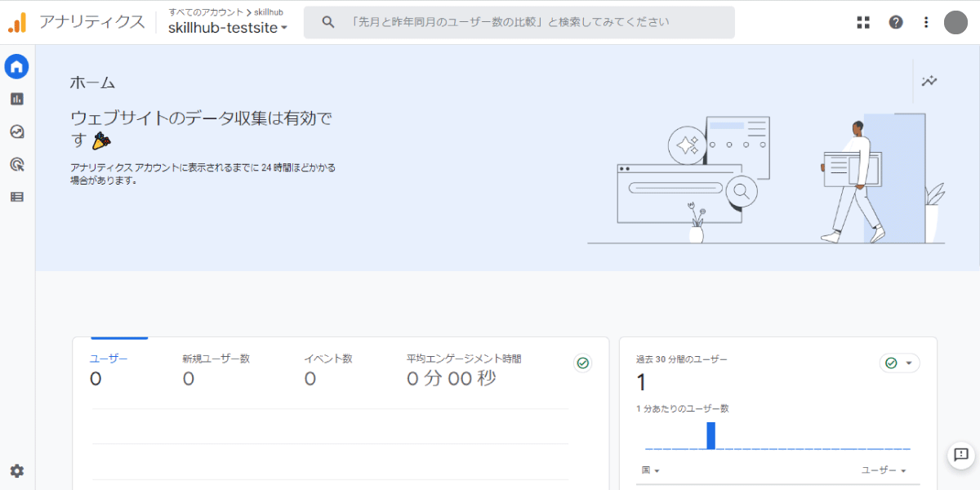Open realtime card check status dropdown
Screen dimensions: 980x490
click(x=899, y=363)
